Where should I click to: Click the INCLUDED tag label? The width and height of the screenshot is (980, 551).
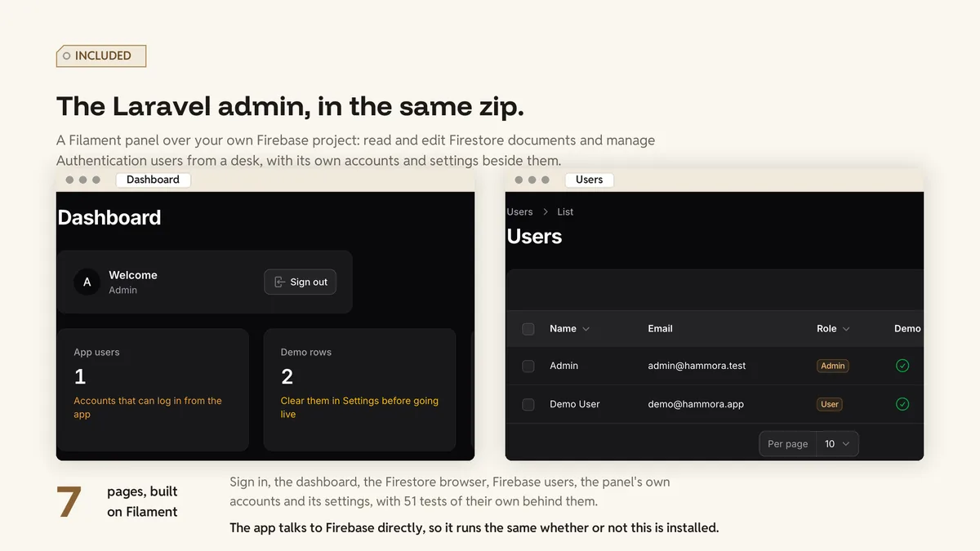pyautogui.click(x=101, y=56)
